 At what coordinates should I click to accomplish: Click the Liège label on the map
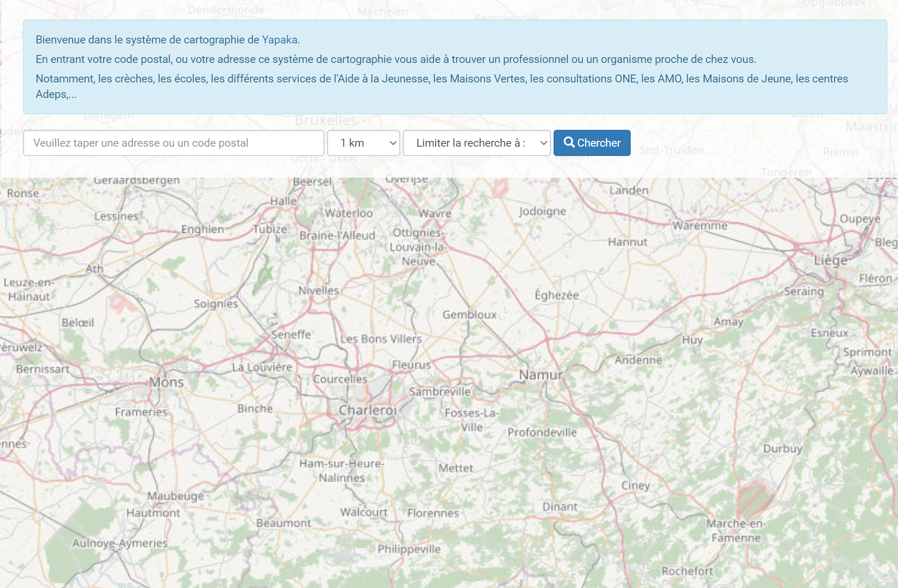pyautogui.click(x=830, y=260)
